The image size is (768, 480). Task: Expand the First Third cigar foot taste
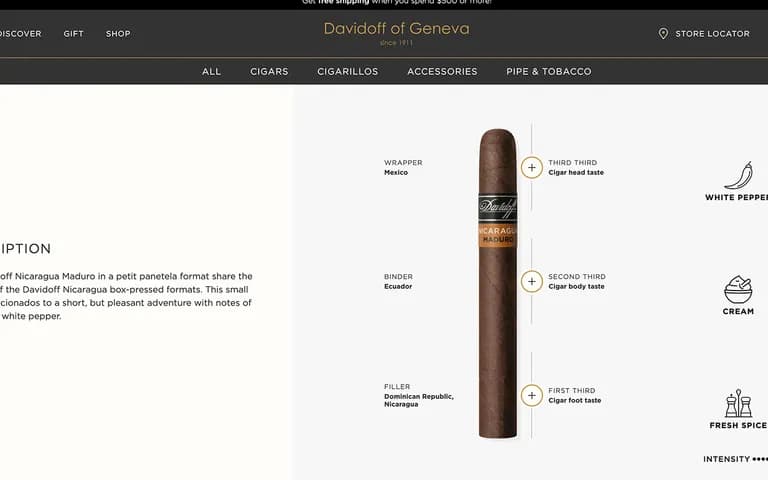(x=531, y=395)
